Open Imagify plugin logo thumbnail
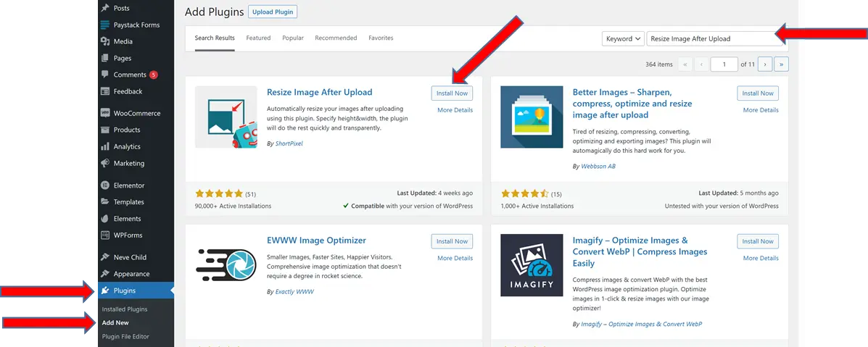 click(532, 264)
